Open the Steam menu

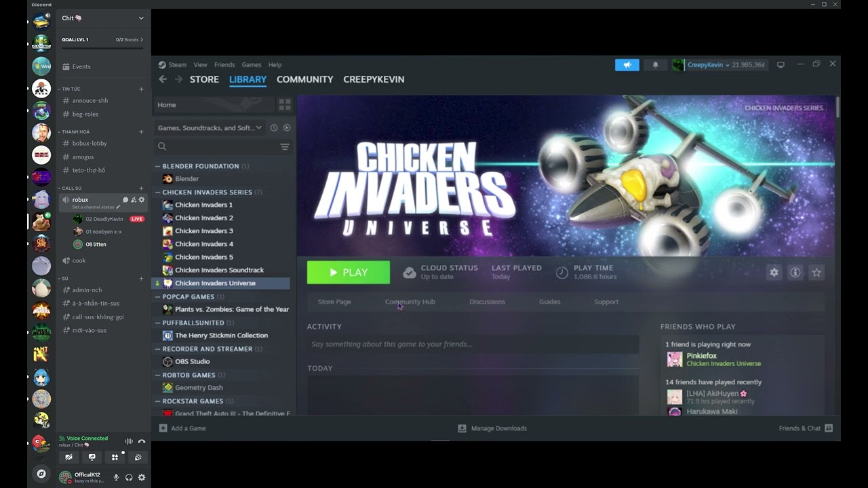click(x=172, y=65)
